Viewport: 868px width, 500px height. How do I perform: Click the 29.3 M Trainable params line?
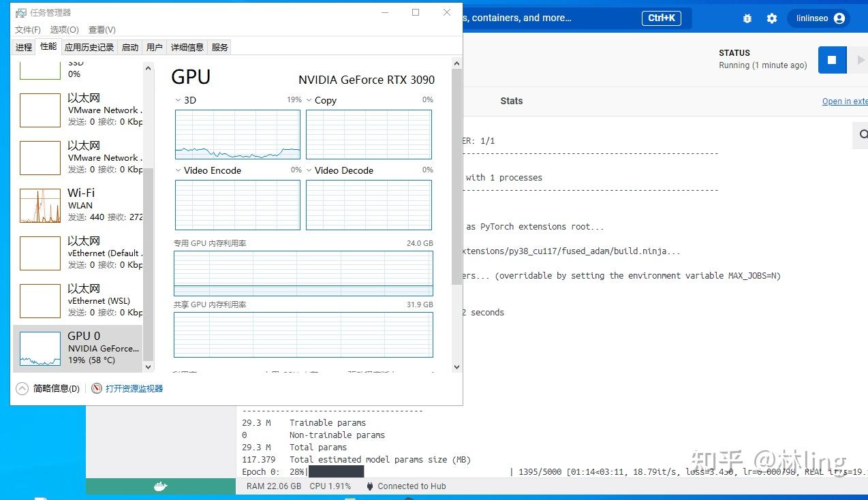(x=304, y=423)
